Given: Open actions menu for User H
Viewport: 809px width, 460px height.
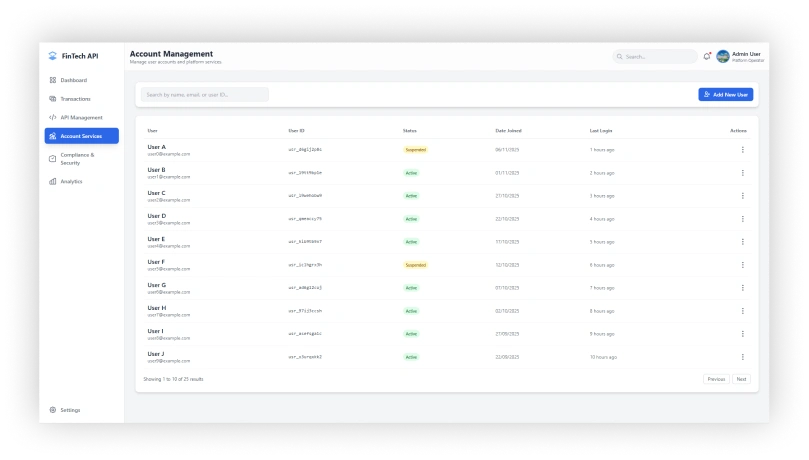Looking at the screenshot, I should 742,310.
